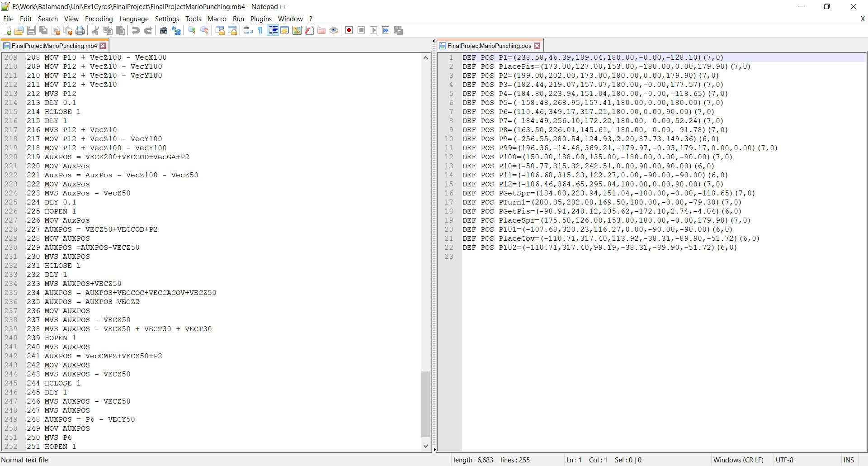Click the Paste toolbar icon
The height and width of the screenshot is (466, 868).
click(x=120, y=30)
